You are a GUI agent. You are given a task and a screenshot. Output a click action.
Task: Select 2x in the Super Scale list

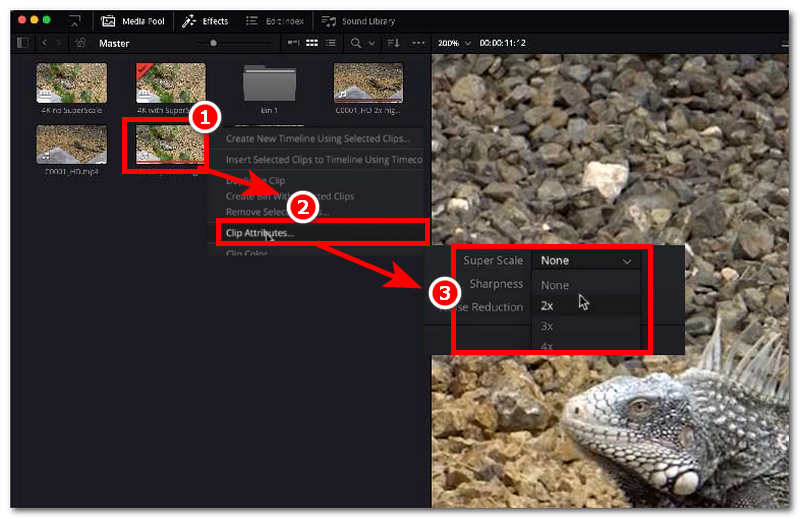548,305
